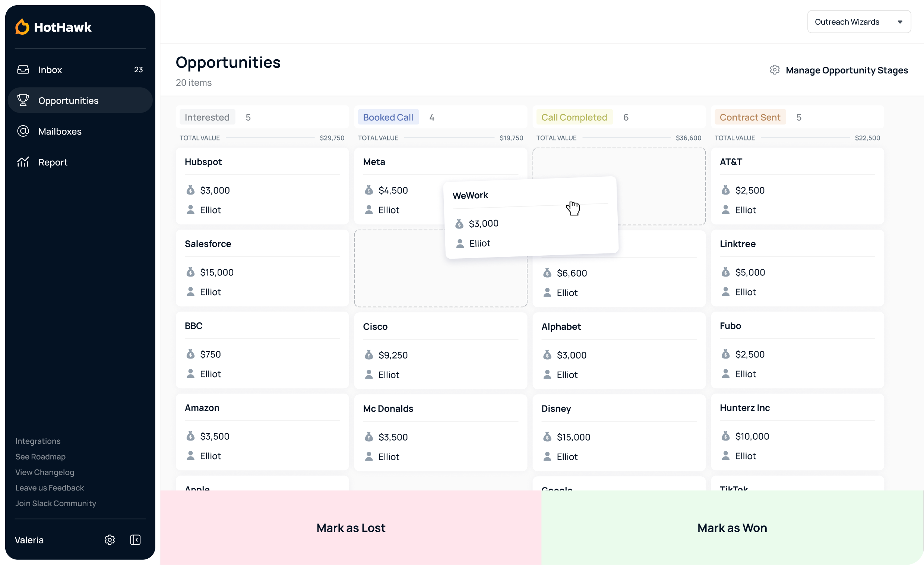Click gear icon next to Manage Opportunity Stages
This screenshot has width=924, height=565.
pyautogui.click(x=774, y=70)
